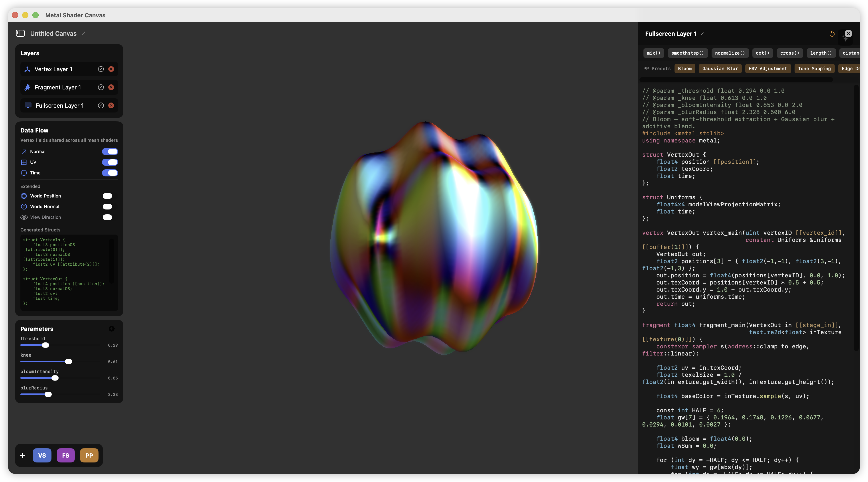The height and width of the screenshot is (482, 868).
Task: Click the add parameter icon in Parameters panel
Action: (112, 329)
